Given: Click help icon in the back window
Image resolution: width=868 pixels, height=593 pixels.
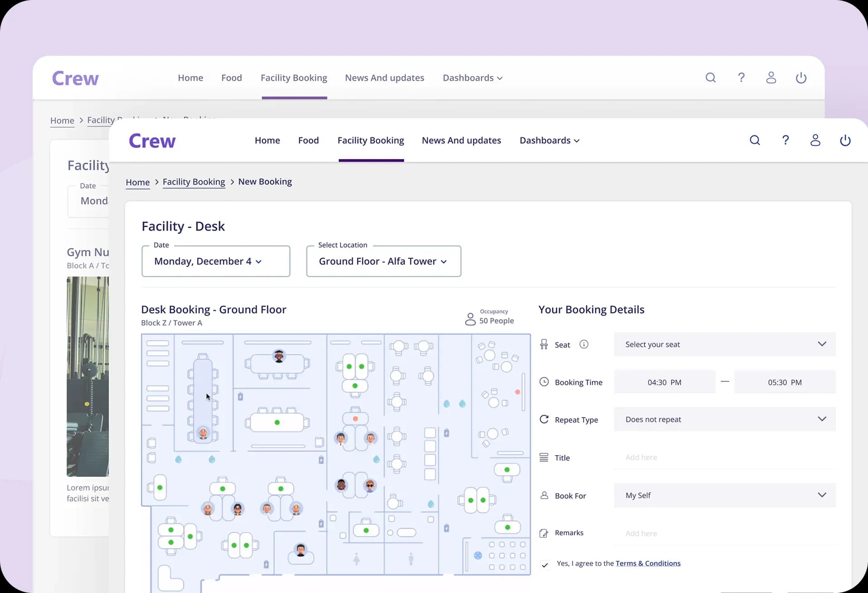Looking at the screenshot, I should click(741, 78).
